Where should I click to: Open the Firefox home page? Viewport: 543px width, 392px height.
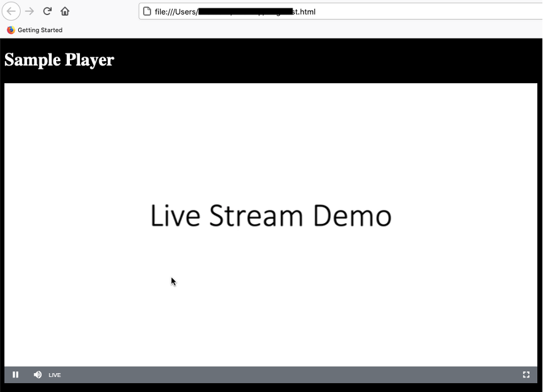[64, 11]
